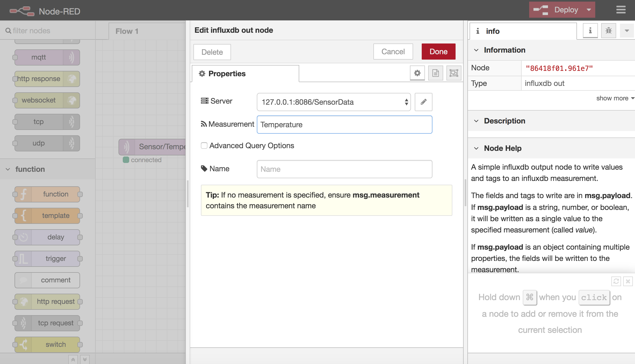Select the trigger palette node

pos(47,259)
